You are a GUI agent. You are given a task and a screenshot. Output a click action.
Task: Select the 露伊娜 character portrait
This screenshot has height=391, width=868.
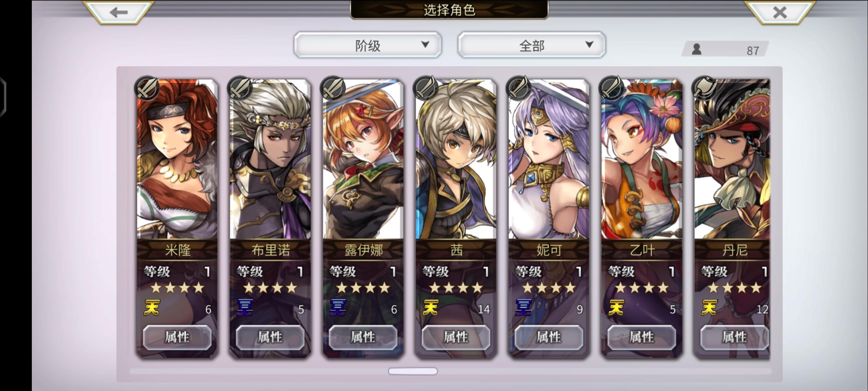coord(363,159)
